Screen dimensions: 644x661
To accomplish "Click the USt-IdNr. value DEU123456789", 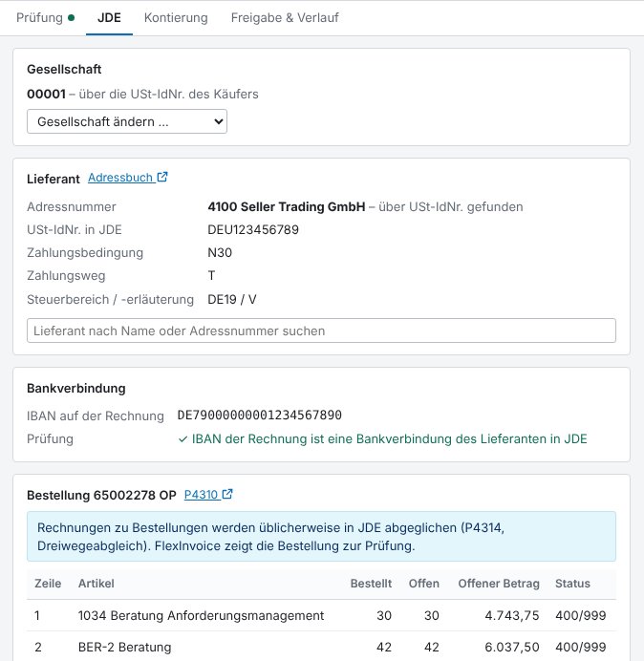I will click(253, 230).
